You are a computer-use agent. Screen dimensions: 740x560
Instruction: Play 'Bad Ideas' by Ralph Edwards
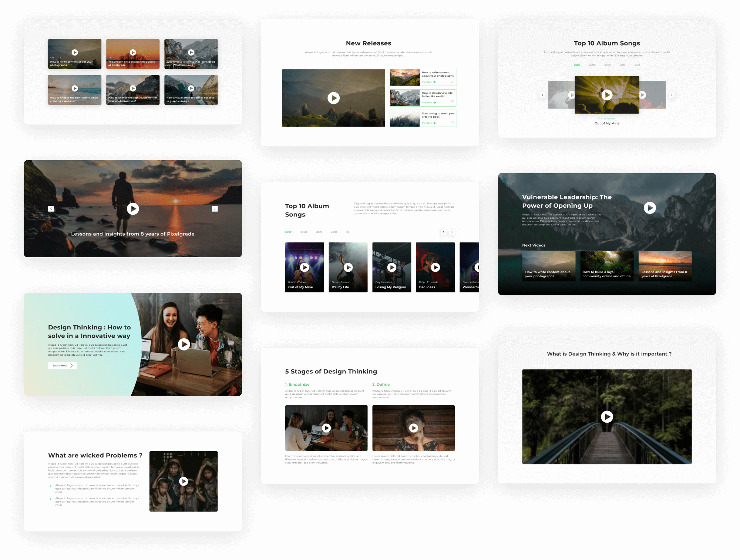click(x=435, y=267)
